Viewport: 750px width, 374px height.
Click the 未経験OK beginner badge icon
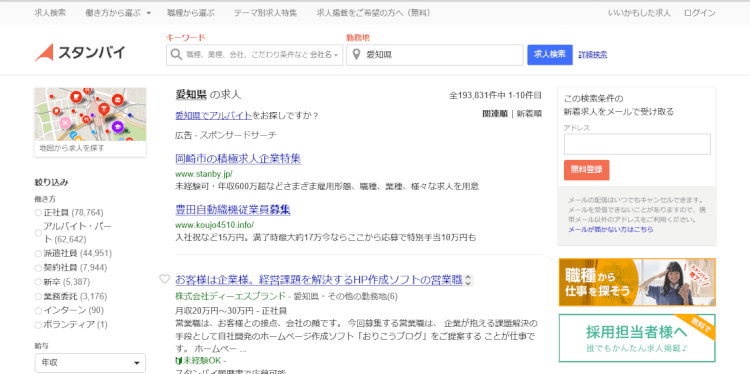pyautogui.click(x=178, y=360)
